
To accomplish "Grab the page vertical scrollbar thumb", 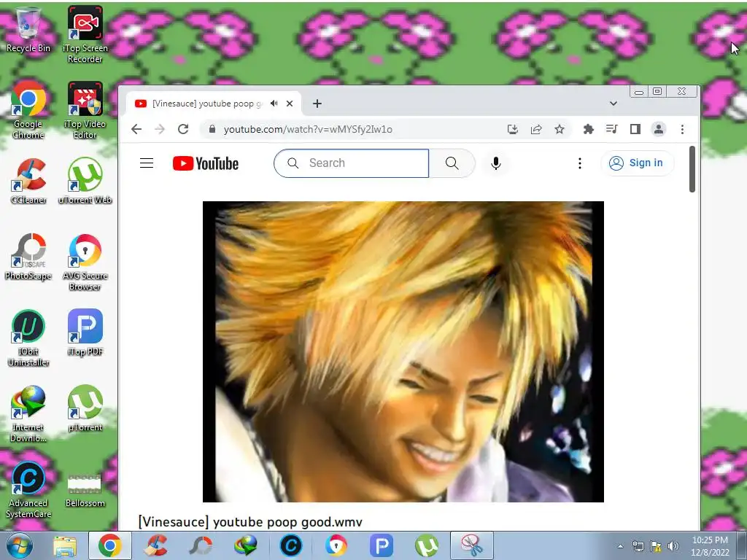I will [692, 169].
